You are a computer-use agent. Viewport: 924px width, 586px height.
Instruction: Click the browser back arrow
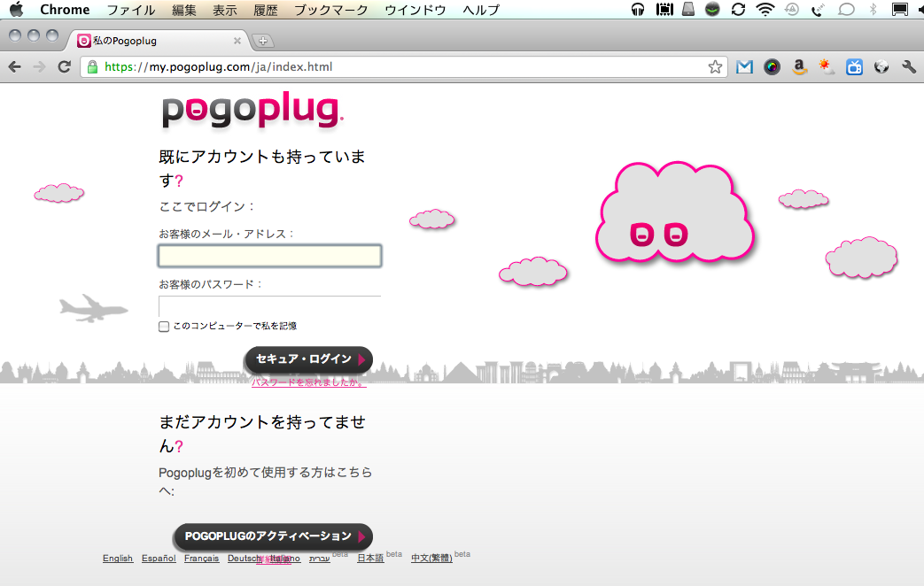coord(15,67)
